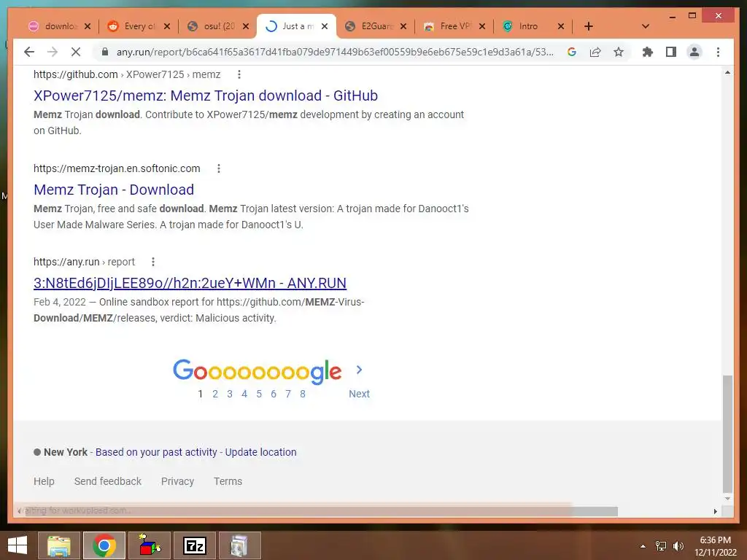Go back with the browser back arrow
747x560 pixels.
coord(29,52)
